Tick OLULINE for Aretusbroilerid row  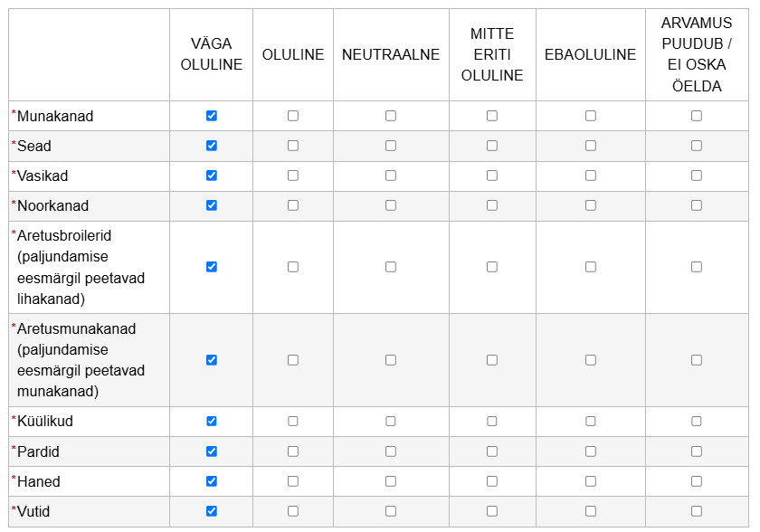pos(293,267)
